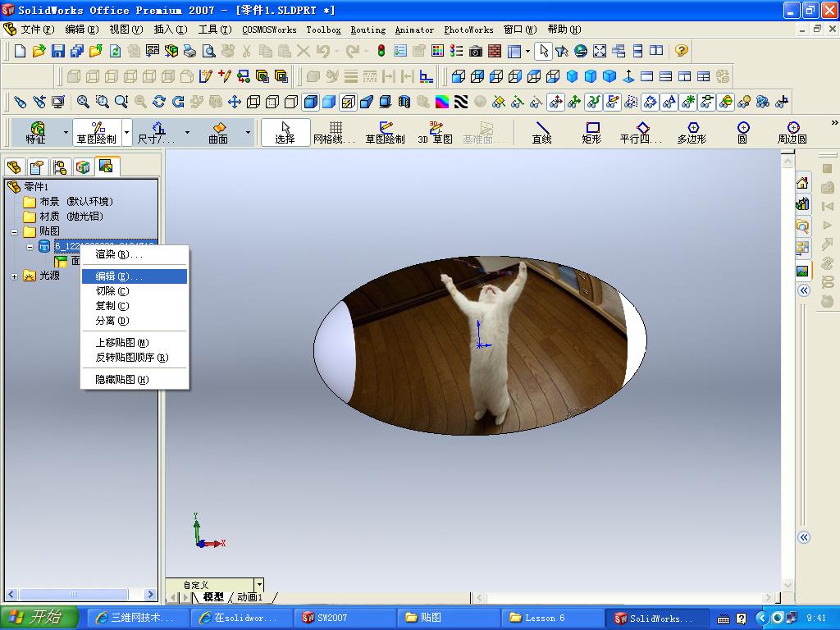Click the Save disk icon
The height and width of the screenshot is (630, 840).
tap(58, 51)
